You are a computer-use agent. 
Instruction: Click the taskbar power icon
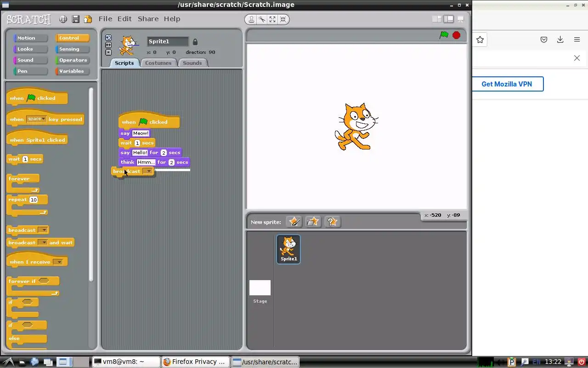(x=582, y=362)
